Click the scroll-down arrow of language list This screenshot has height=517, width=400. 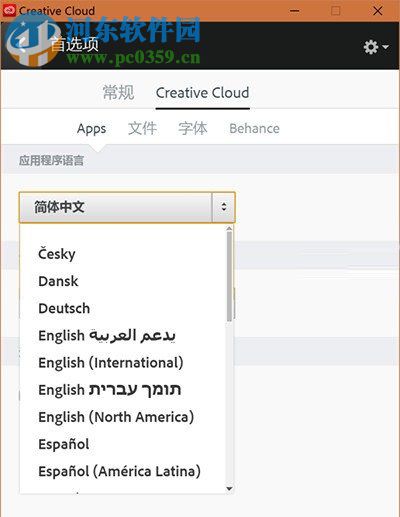click(229, 489)
